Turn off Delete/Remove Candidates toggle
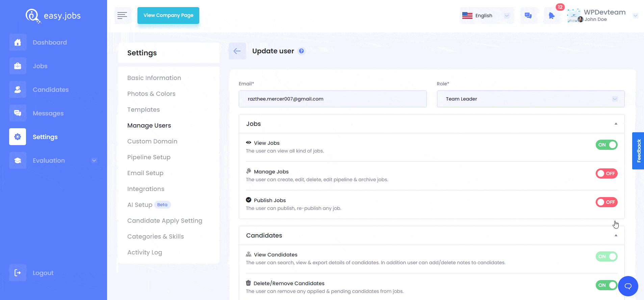This screenshot has height=300, width=644. tap(607, 285)
